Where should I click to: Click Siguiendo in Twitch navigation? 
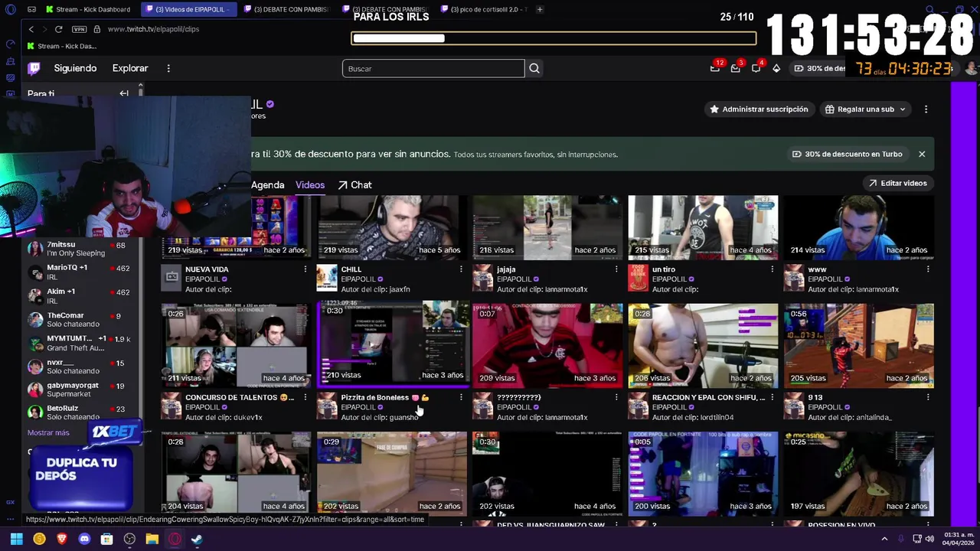(x=75, y=68)
